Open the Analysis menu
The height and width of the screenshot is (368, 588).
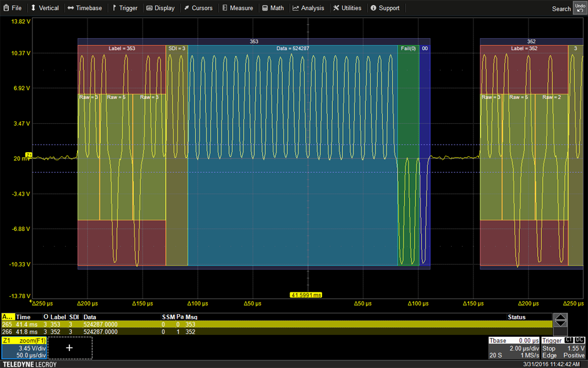point(308,8)
